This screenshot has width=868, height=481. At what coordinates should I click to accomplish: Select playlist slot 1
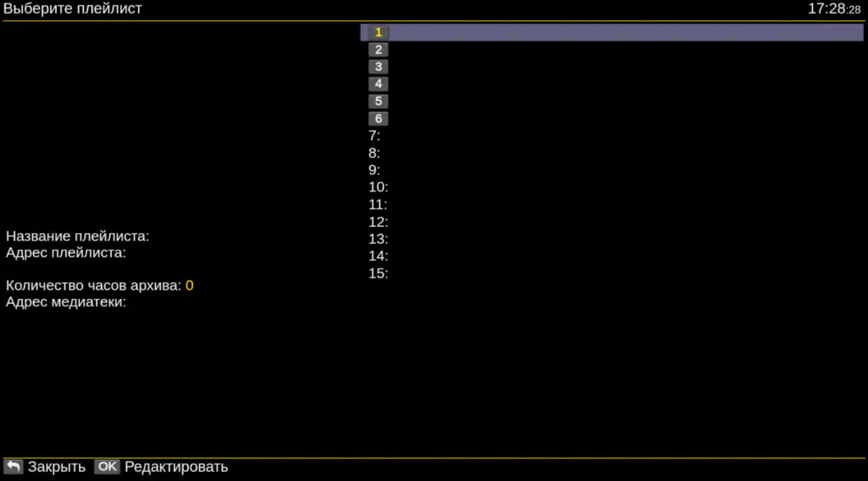pyautogui.click(x=612, y=32)
